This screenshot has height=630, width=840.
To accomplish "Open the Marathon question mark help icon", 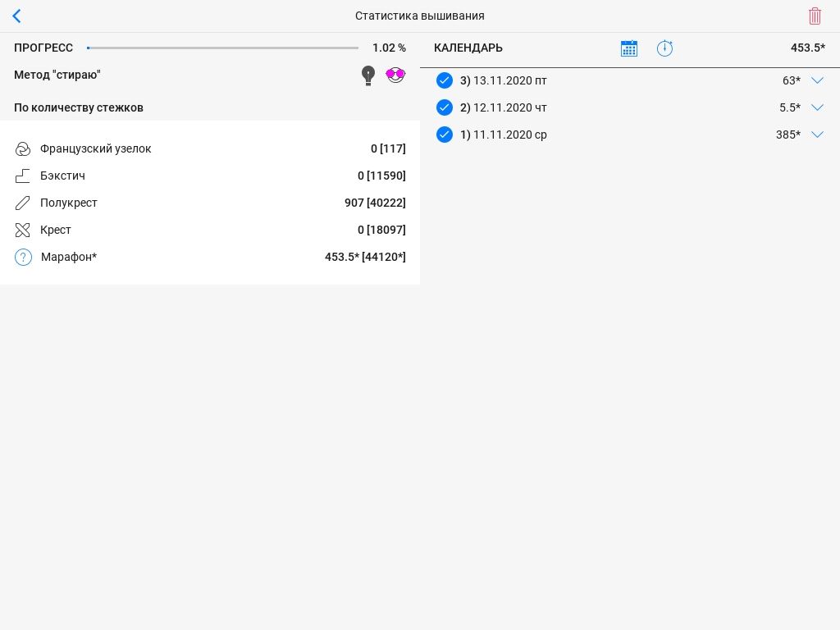I will tap(23, 257).
